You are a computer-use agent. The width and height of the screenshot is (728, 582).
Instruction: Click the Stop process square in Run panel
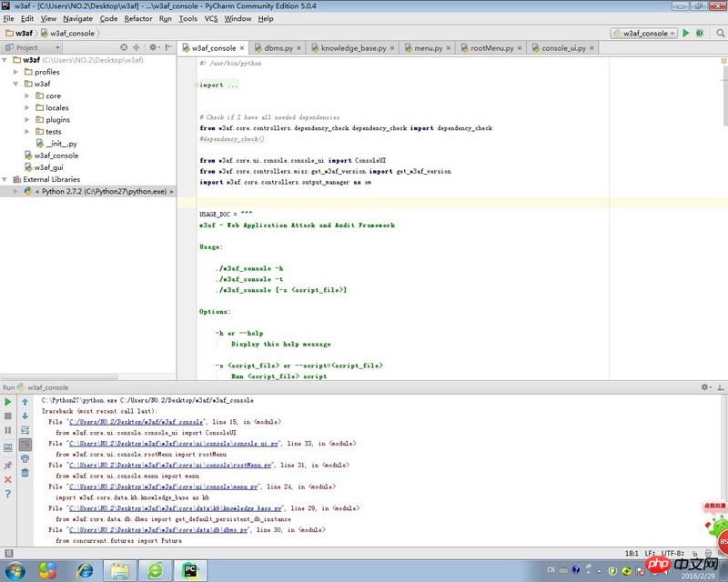click(x=8, y=416)
